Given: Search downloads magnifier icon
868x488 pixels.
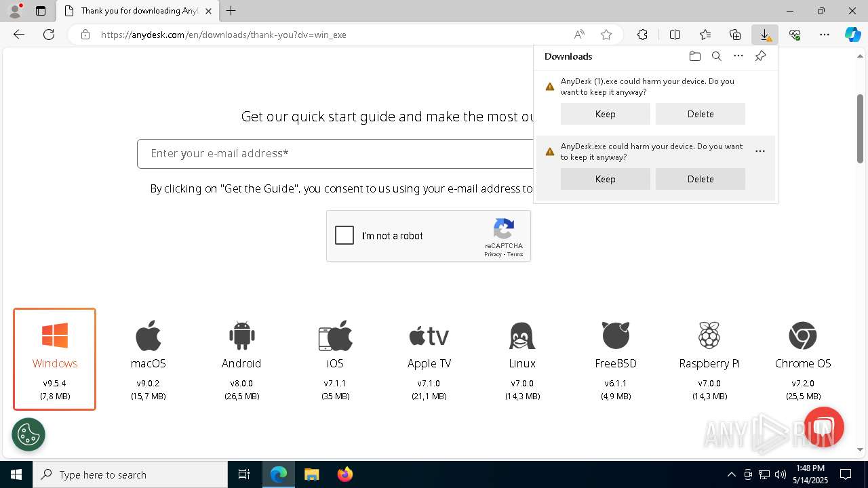Looking at the screenshot, I should 716,56.
